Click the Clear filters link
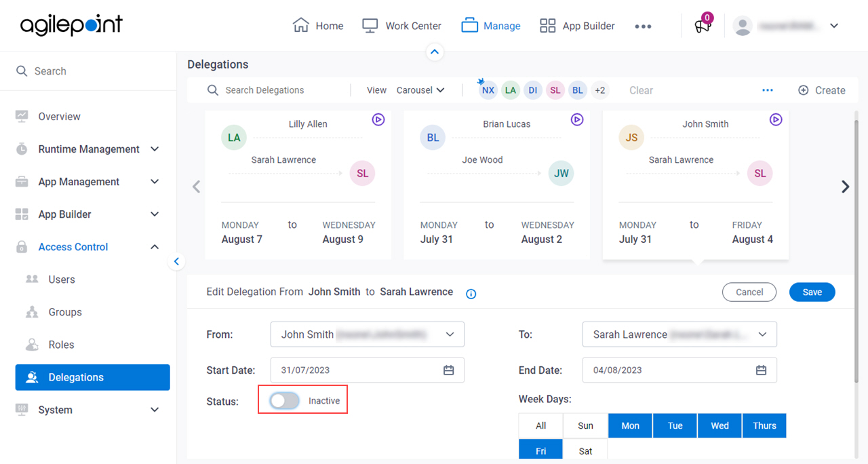868x464 pixels. click(x=641, y=90)
